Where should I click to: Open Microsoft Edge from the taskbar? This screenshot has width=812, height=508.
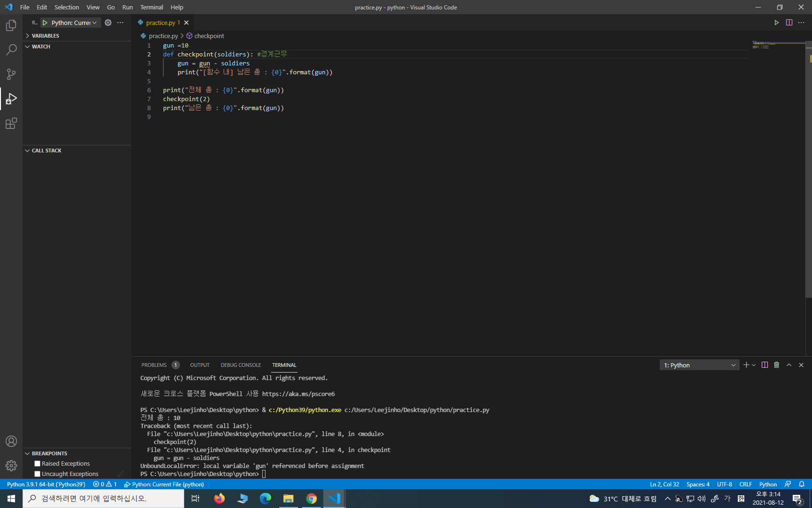(265, 499)
